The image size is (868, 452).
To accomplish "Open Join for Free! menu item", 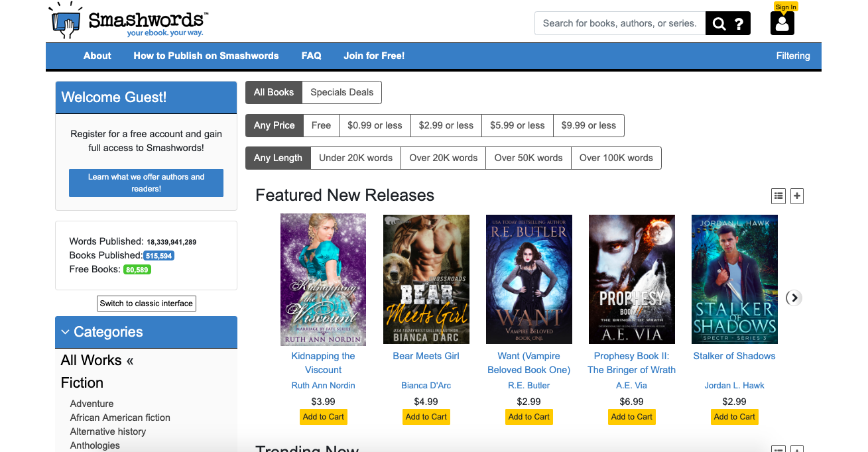I will (374, 56).
